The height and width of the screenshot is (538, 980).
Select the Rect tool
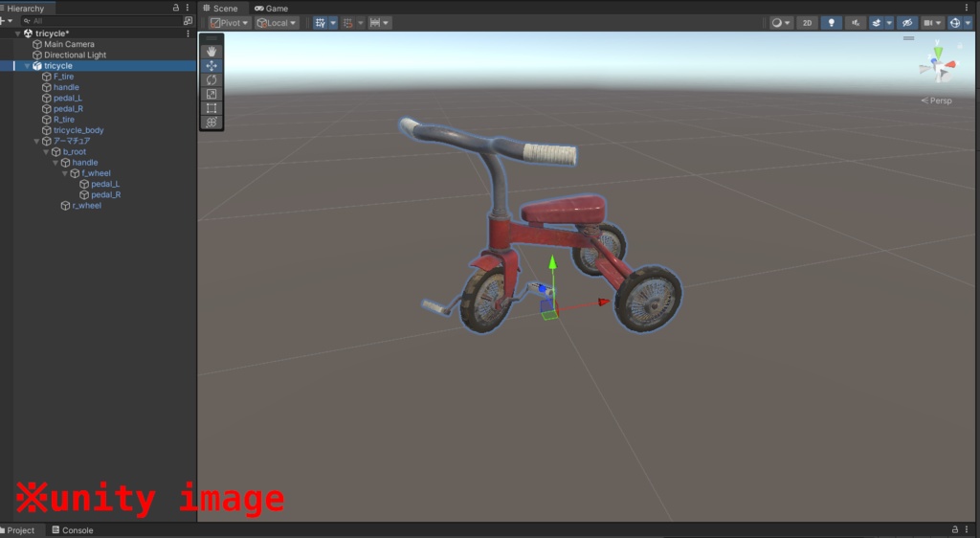click(212, 108)
